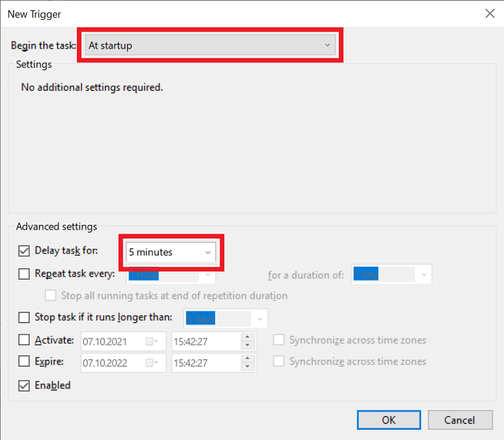
Task: Click 'No additional settings required.' text
Action: tap(92, 87)
